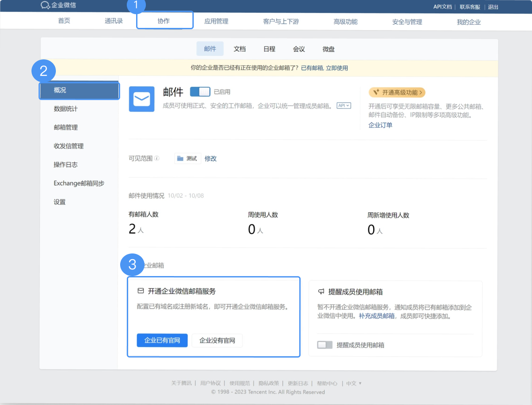Open the API文档 link in header
This screenshot has height=405, width=532.
click(x=442, y=7)
